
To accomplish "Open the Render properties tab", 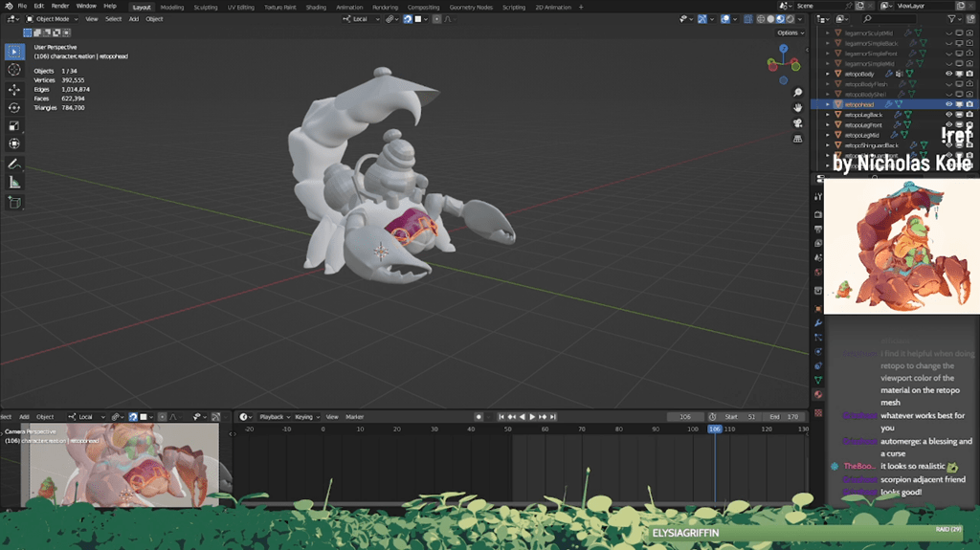I will (818, 214).
